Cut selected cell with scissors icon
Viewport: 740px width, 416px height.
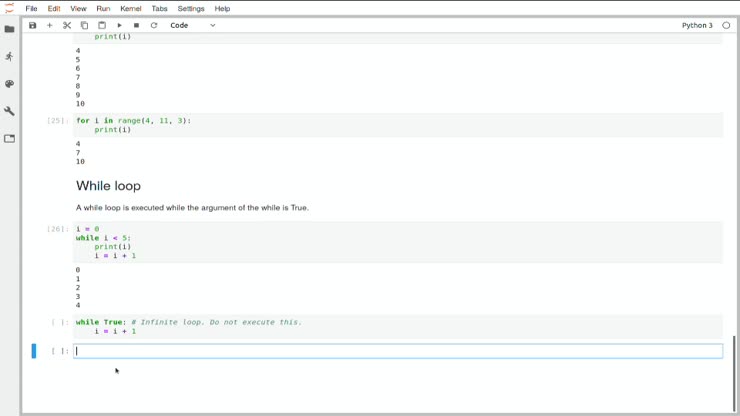point(67,25)
